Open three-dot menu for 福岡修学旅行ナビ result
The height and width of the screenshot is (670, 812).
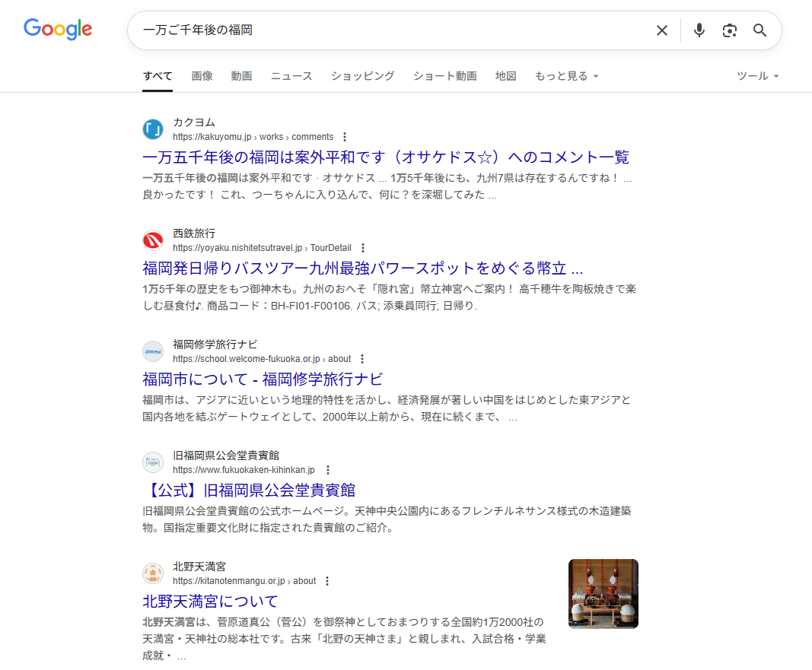tap(362, 359)
